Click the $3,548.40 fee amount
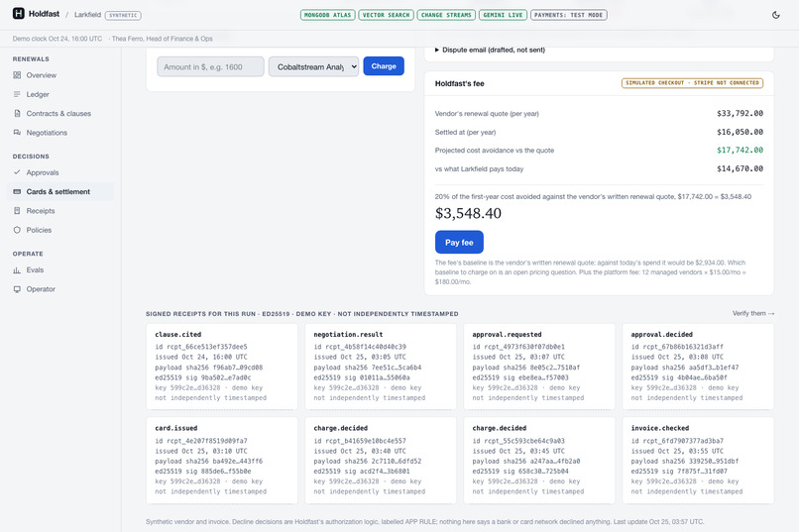This screenshot has width=799, height=532. click(468, 213)
